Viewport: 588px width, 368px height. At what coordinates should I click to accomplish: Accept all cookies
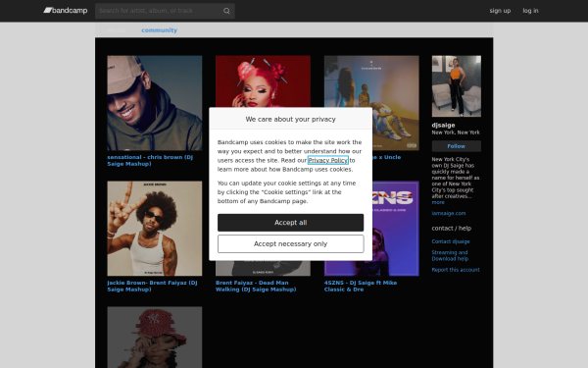click(291, 223)
